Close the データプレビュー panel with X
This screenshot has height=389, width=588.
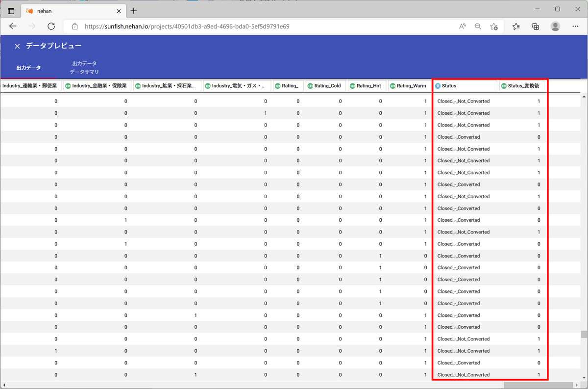tap(17, 46)
